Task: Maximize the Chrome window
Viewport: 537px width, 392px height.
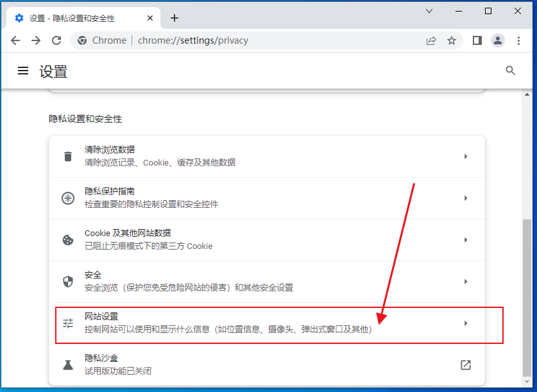Action: (488, 12)
